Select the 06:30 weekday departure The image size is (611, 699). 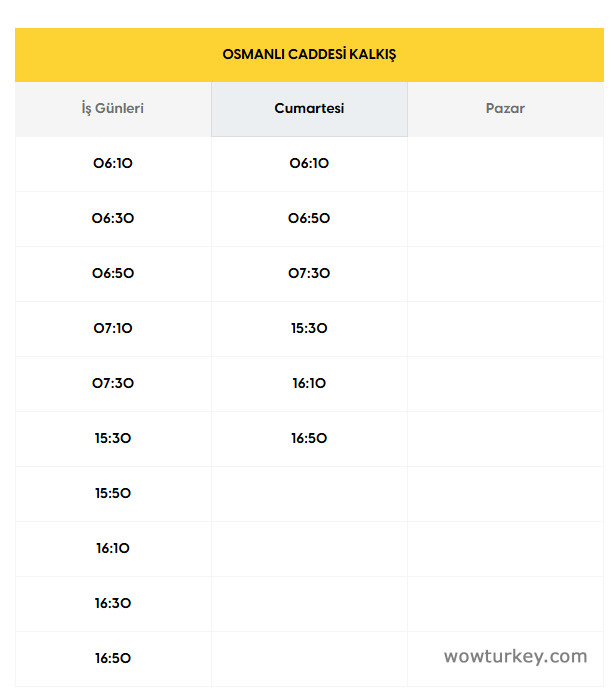pyautogui.click(x=113, y=218)
